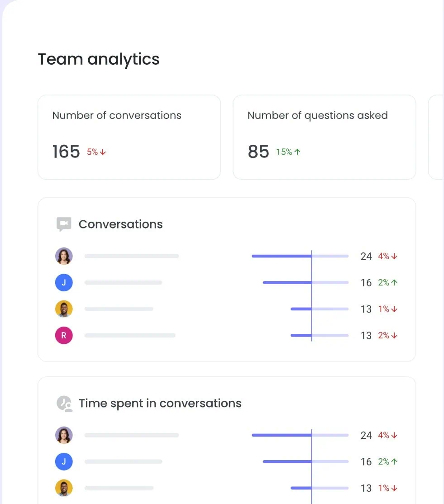The width and height of the screenshot is (444, 504).
Task: Click the red down arrow beside 5%
Action: 103,152
